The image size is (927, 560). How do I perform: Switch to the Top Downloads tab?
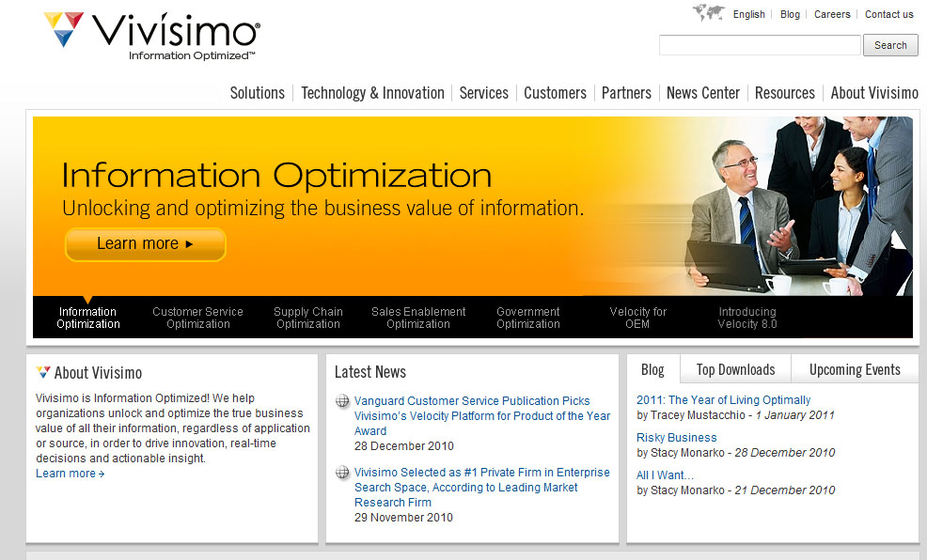click(x=735, y=370)
